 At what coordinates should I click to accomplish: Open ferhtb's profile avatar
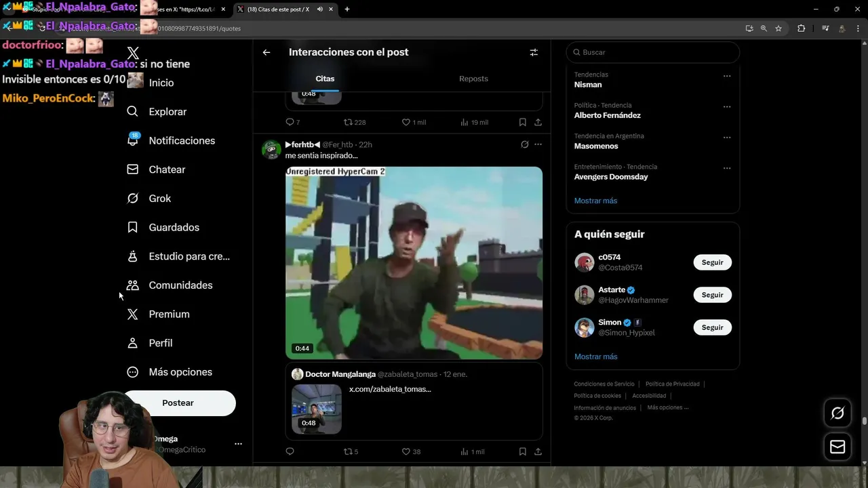[271, 150]
